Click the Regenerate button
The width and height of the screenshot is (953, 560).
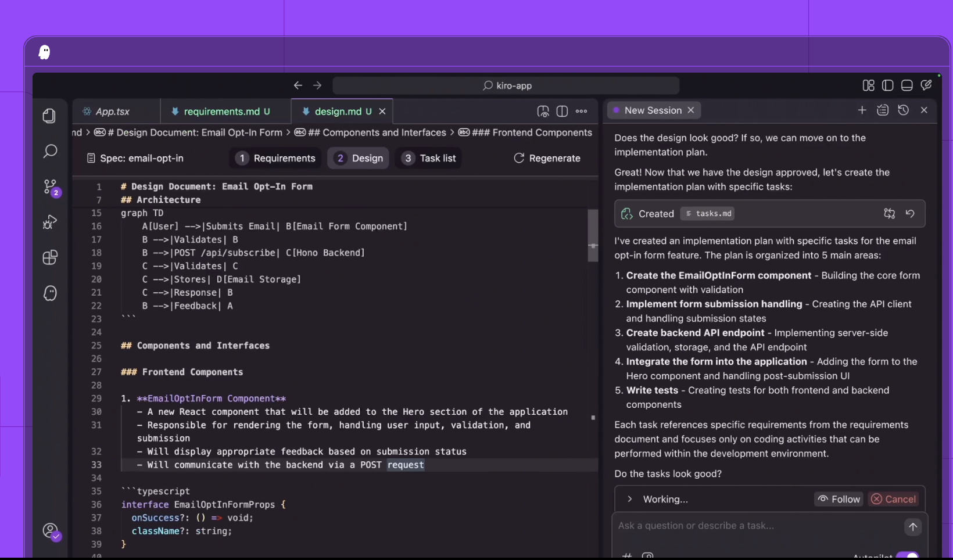[547, 158]
